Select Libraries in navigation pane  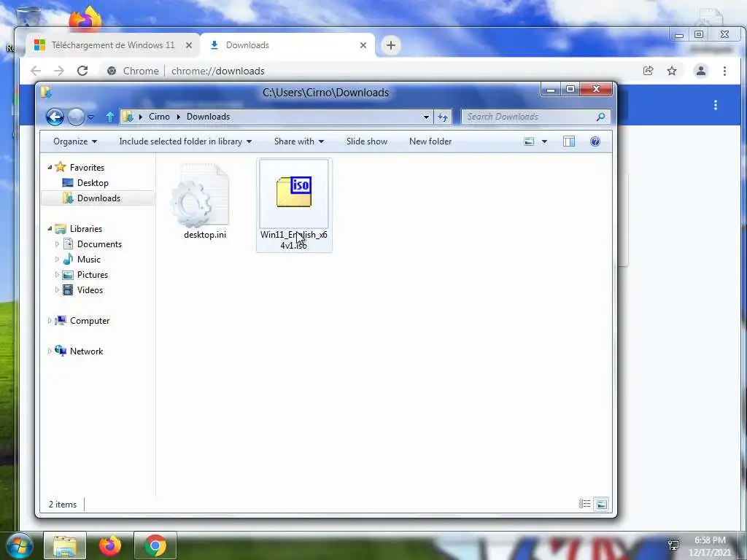point(86,229)
